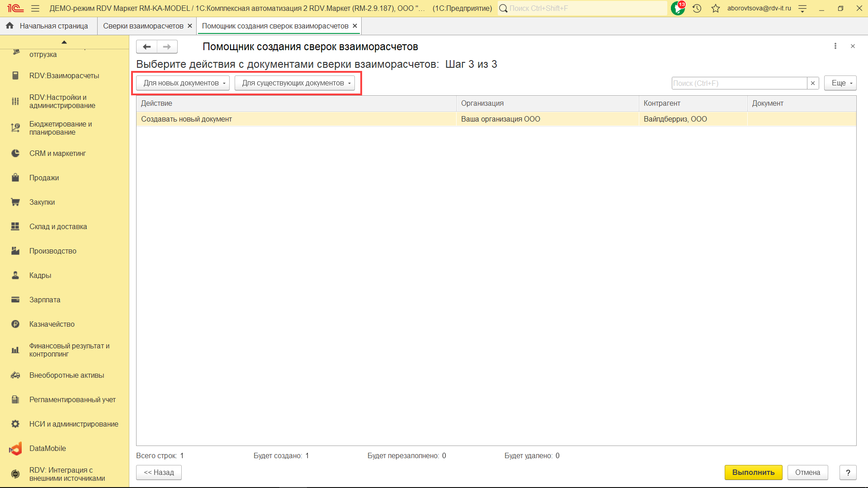Expand Для существующих документов dropdown
Screen dimensions: 868x488
click(295, 83)
